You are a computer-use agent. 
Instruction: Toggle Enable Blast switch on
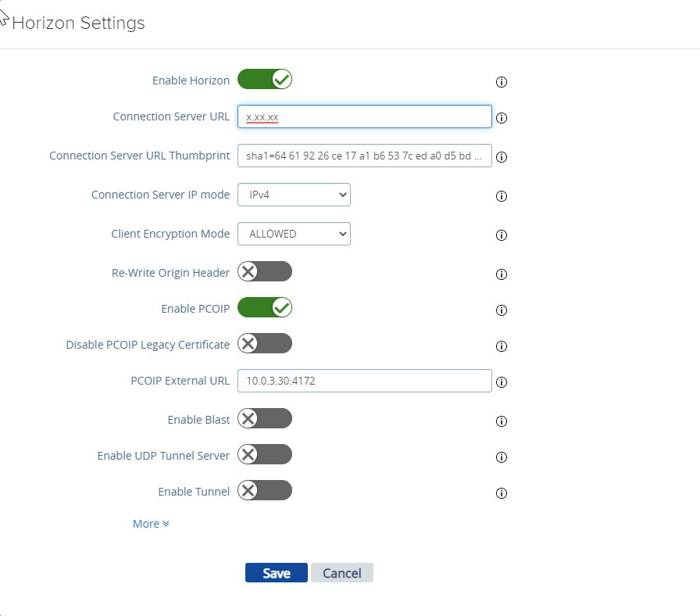(x=265, y=418)
